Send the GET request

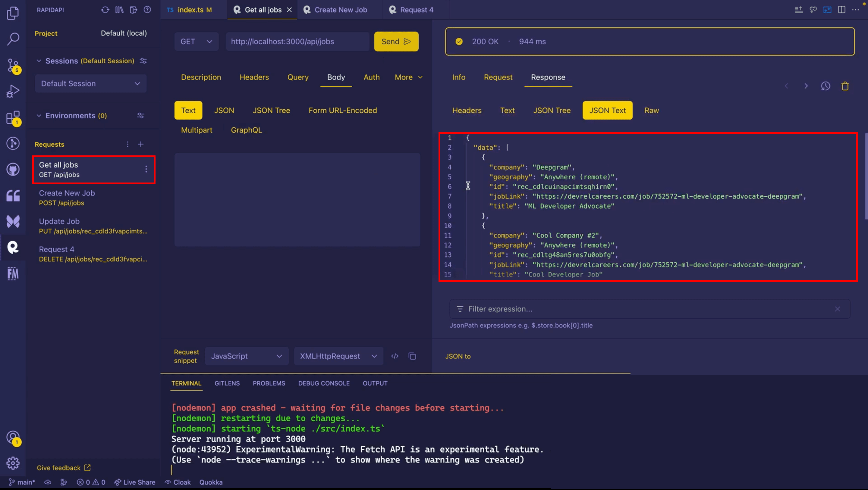[396, 42]
